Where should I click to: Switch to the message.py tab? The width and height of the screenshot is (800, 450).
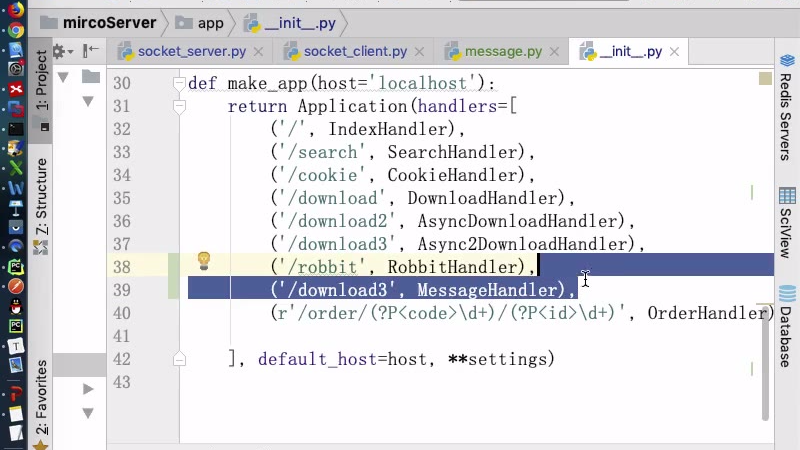(x=503, y=51)
